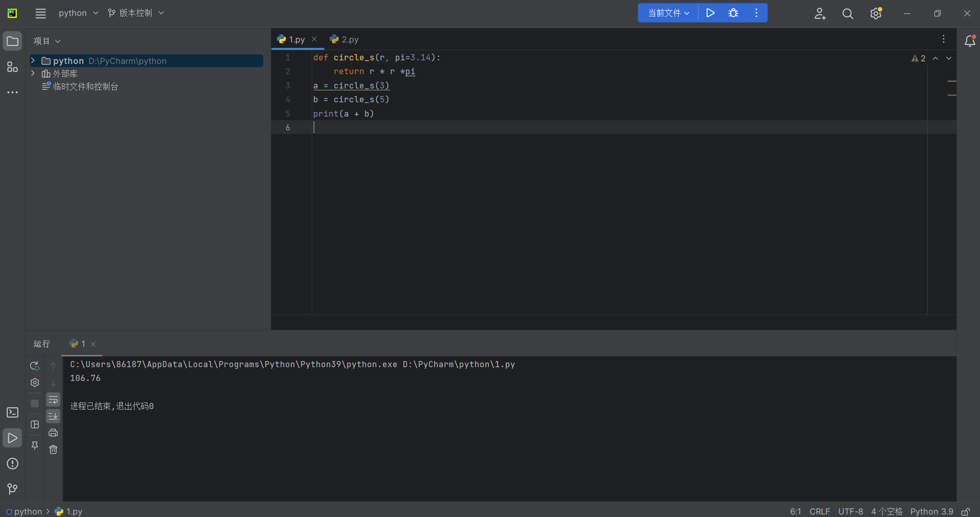Start debugging with the bug icon
980x517 pixels.
click(733, 13)
